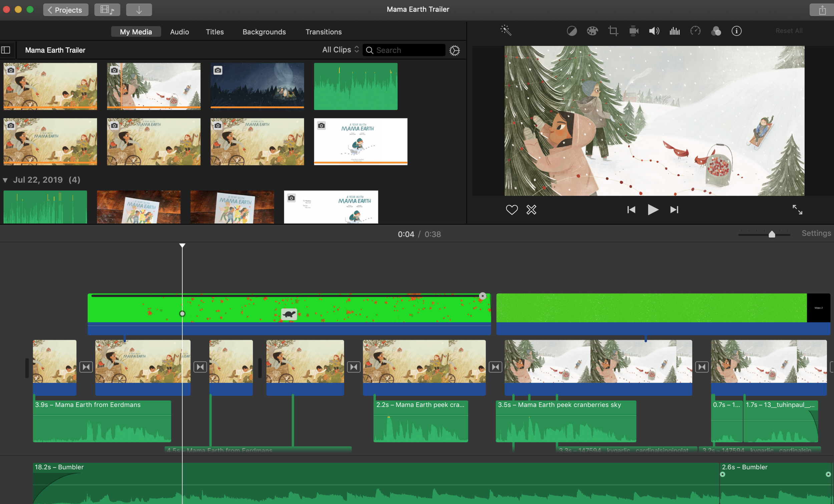Open the stabilization camera tool

tap(634, 31)
